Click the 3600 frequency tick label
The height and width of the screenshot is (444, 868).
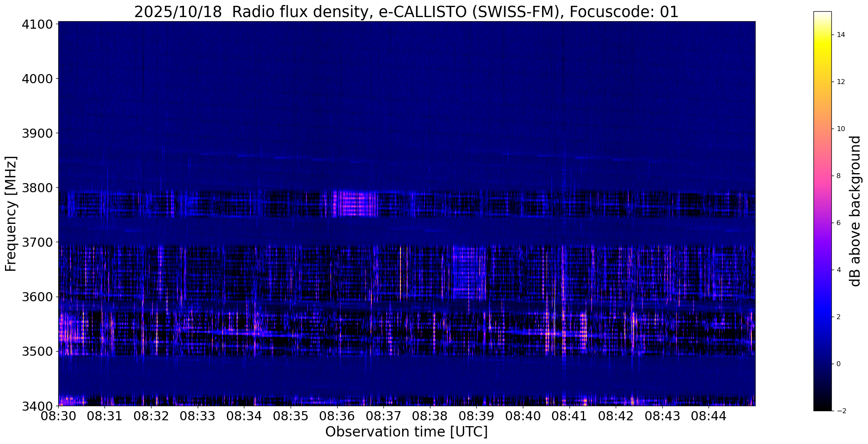[x=37, y=297]
